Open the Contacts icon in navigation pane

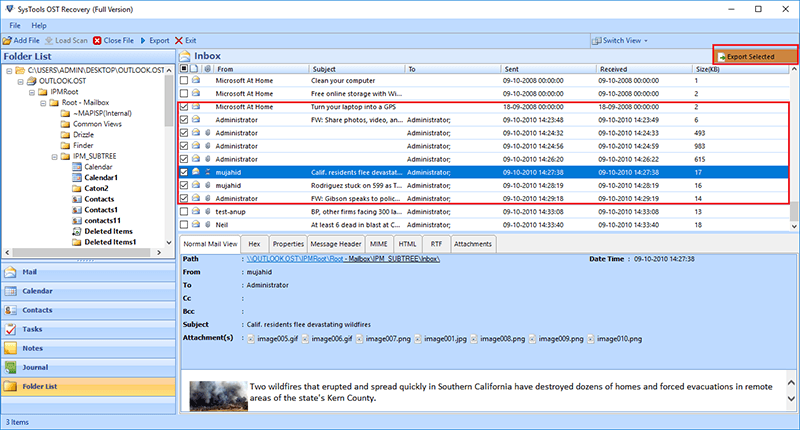click(11, 310)
